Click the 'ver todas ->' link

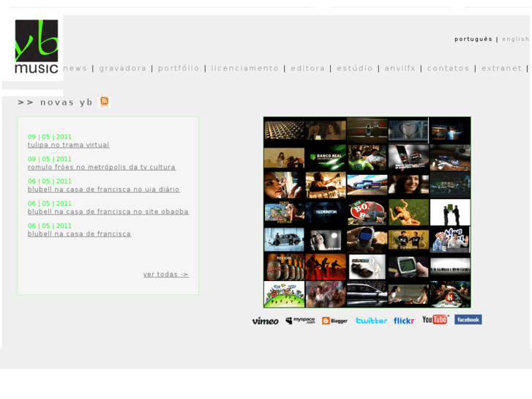[166, 275]
